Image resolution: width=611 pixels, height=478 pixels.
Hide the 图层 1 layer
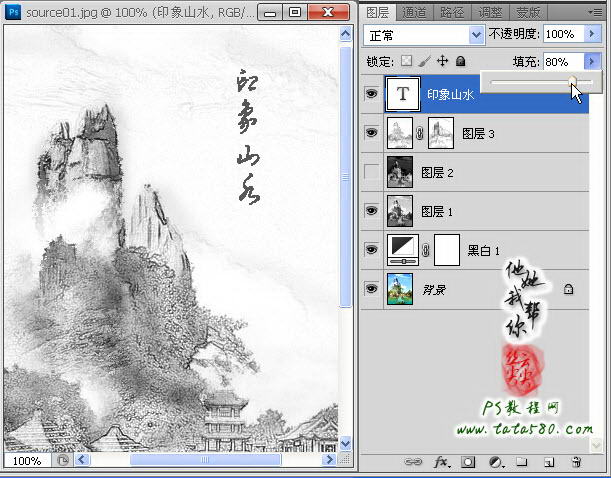pos(372,210)
